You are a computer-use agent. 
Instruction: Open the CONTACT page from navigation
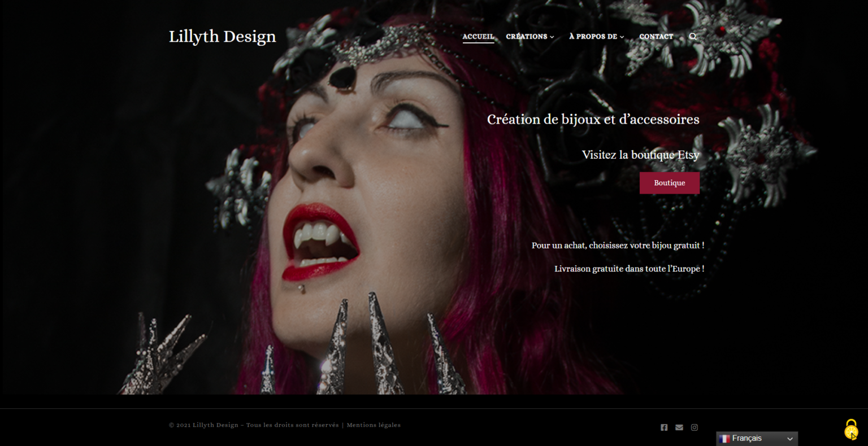click(x=656, y=36)
